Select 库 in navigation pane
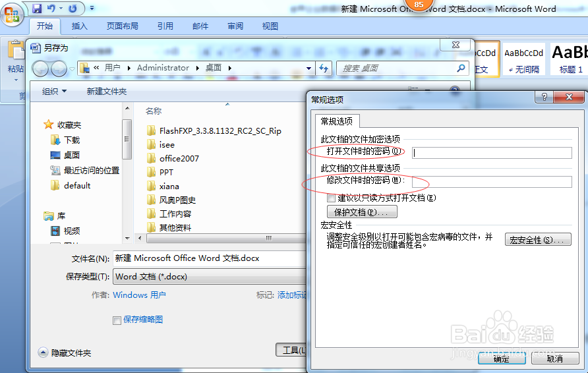588x373 pixels. [61, 216]
